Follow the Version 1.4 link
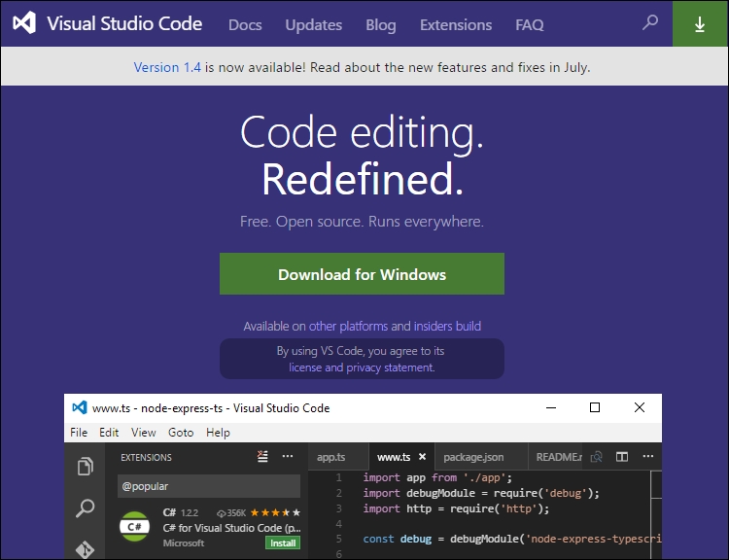729x560 pixels. [x=167, y=67]
